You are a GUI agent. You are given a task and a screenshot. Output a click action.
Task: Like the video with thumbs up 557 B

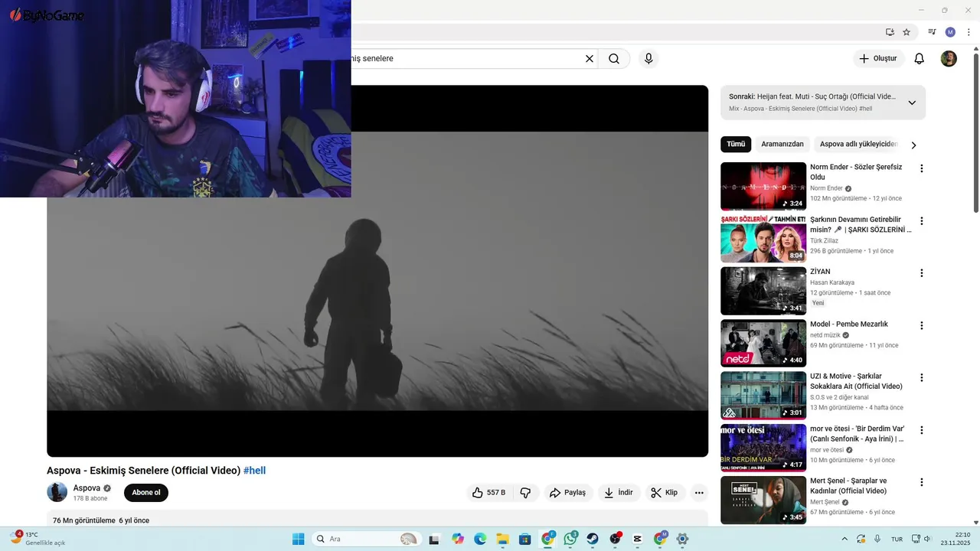tap(488, 493)
